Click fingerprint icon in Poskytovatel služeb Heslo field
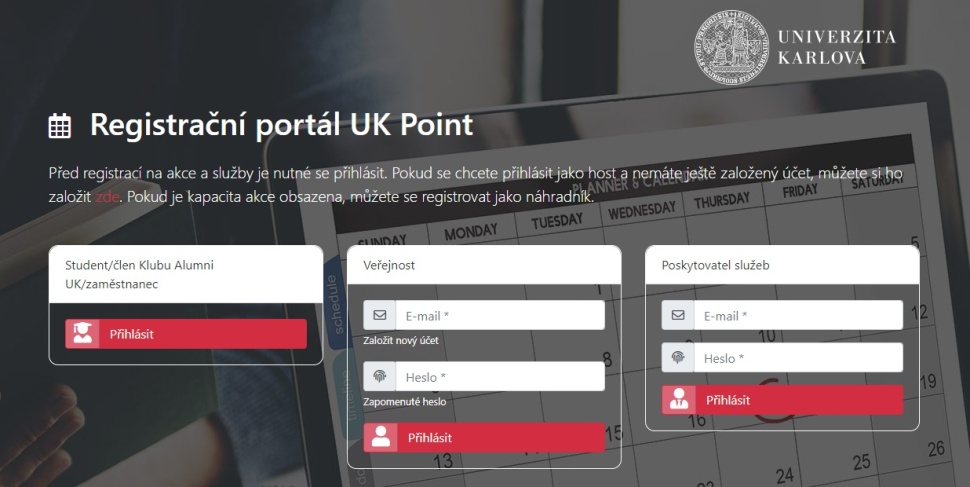Viewport: 970px width, 487px height. 678,357
